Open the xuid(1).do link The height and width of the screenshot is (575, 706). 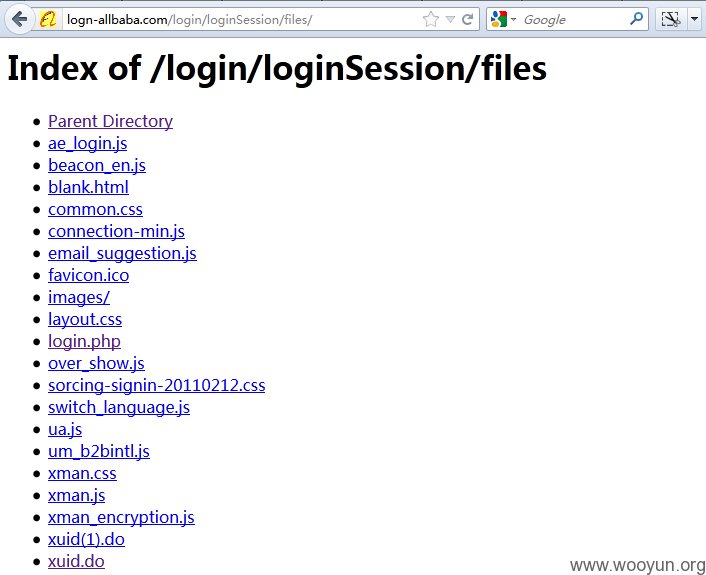86,539
